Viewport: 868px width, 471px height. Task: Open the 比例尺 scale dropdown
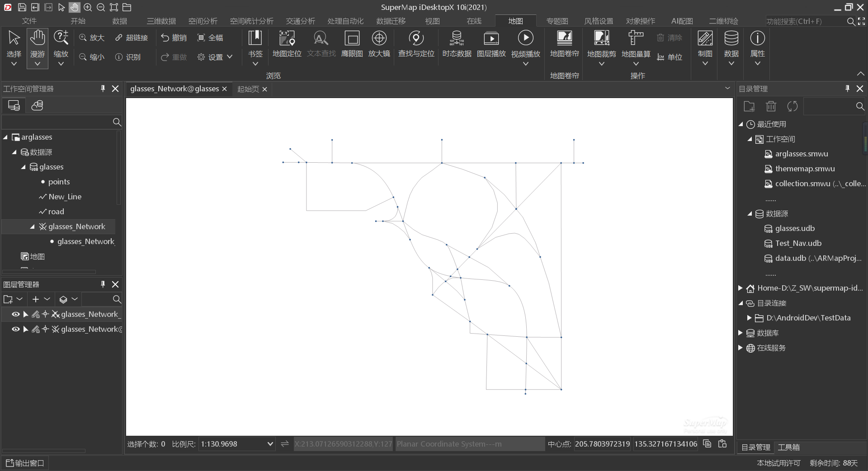[x=270, y=444]
